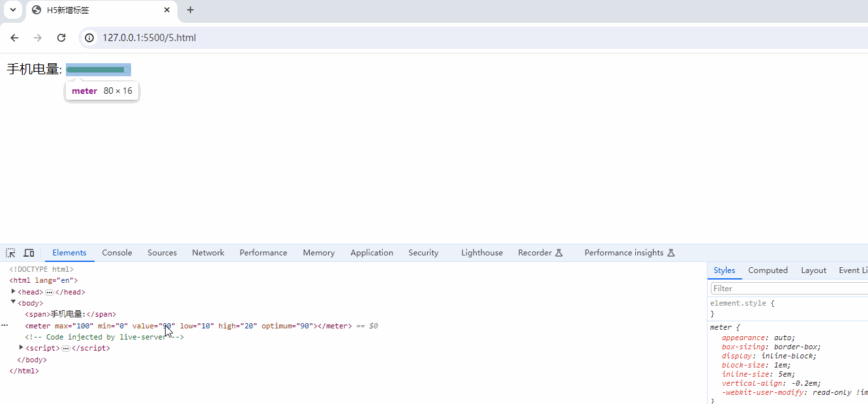The height and width of the screenshot is (404, 868).
Task: Select the H5新增标签 tab
Action: (x=101, y=10)
